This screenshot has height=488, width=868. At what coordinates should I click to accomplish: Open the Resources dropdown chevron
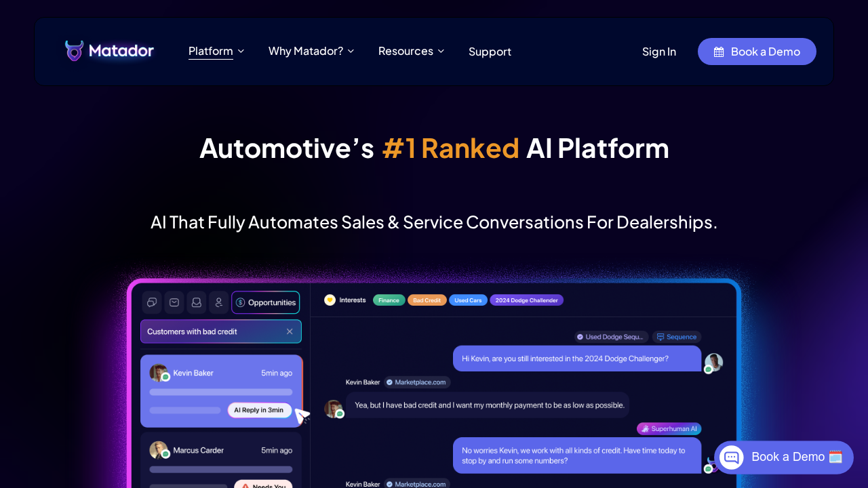441,52
